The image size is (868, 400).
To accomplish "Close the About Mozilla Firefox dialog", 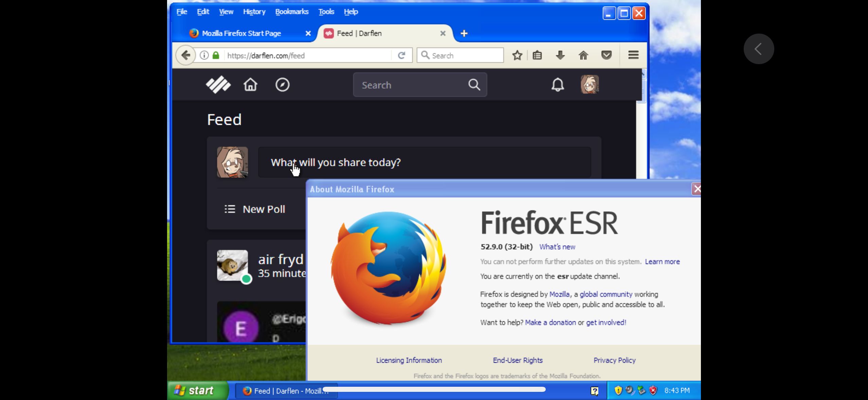I will (696, 189).
